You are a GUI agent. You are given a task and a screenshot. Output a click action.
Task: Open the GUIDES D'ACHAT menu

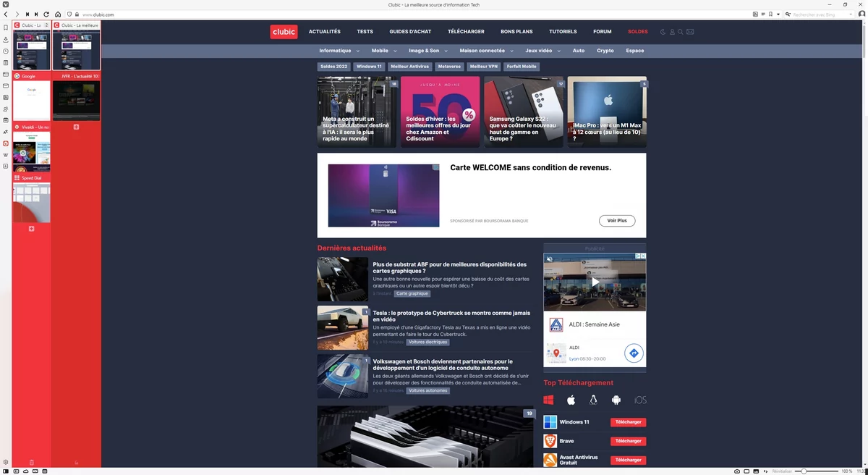pos(410,32)
